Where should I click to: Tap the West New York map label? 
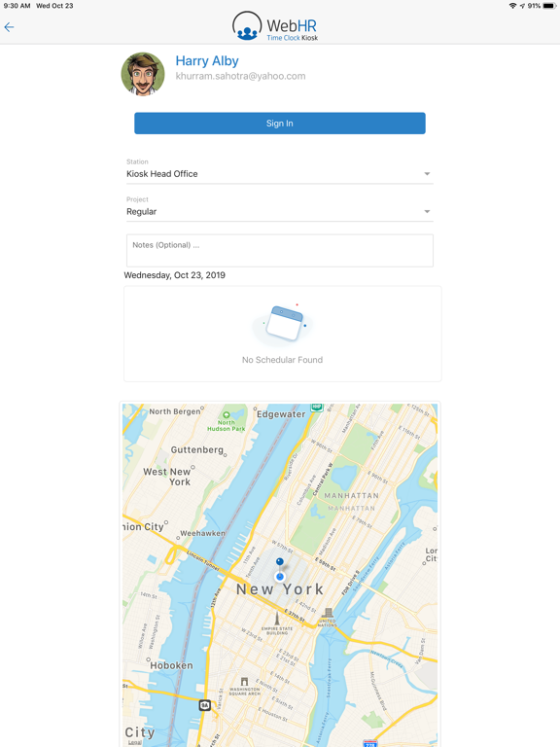point(166,477)
